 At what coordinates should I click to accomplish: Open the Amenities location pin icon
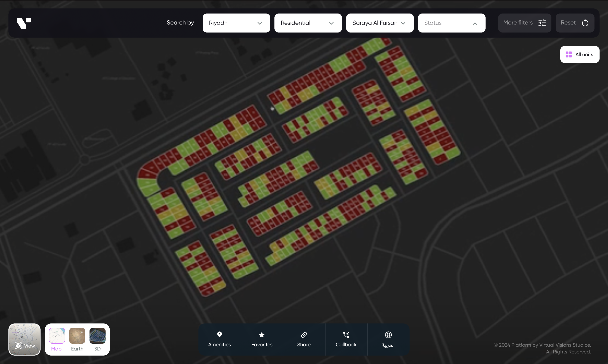point(219,335)
